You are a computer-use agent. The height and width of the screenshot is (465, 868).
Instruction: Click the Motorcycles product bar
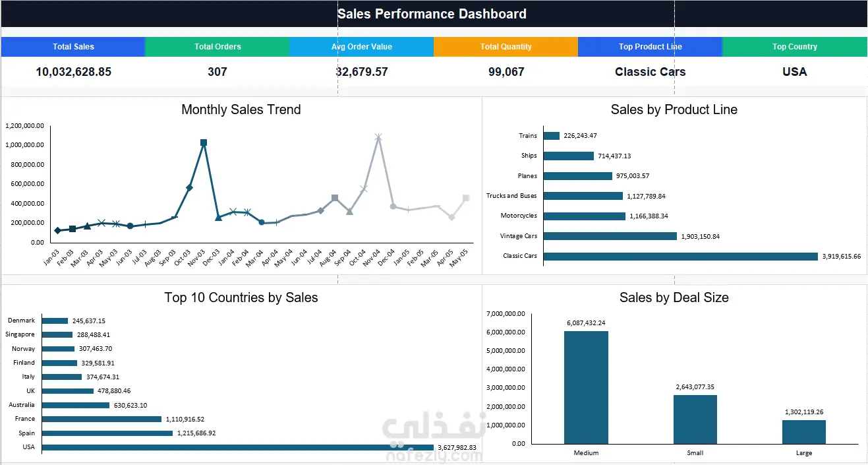coord(585,216)
